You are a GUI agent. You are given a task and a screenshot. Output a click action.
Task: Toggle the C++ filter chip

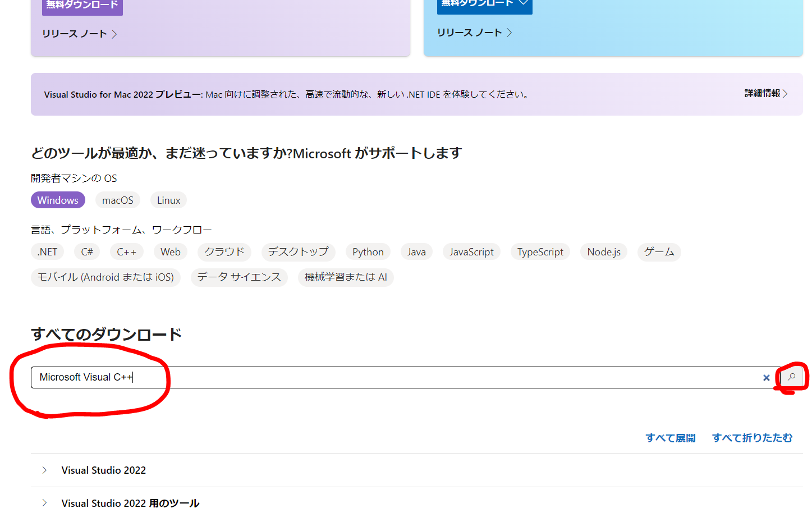pyautogui.click(x=127, y=252)
